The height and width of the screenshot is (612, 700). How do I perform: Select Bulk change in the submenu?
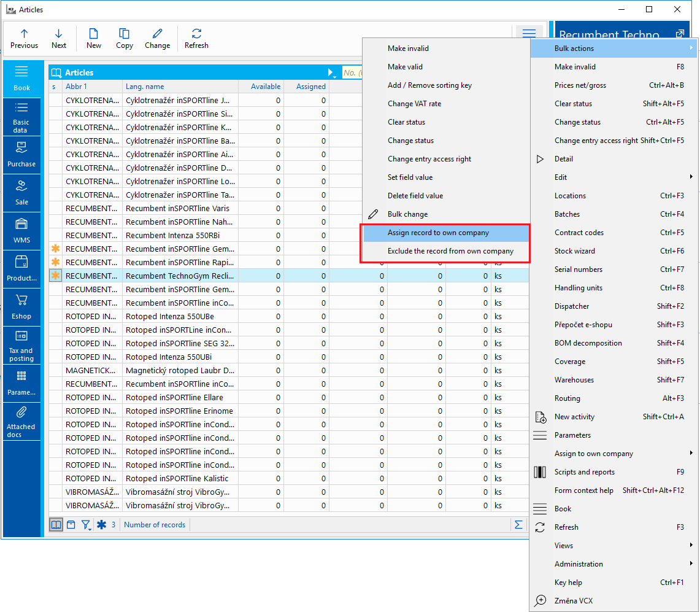tap(445, 214)
